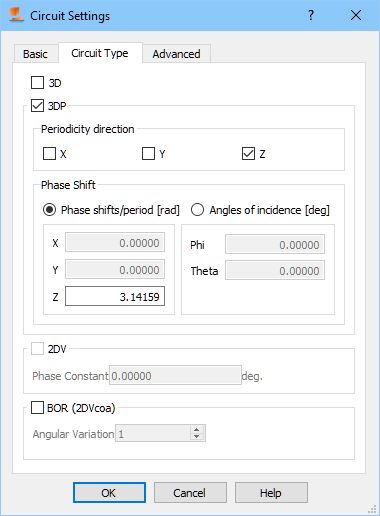The height and width of the screenshot is (516, 380).
Task: Open the Advanced tab
Action: point(176,54)
